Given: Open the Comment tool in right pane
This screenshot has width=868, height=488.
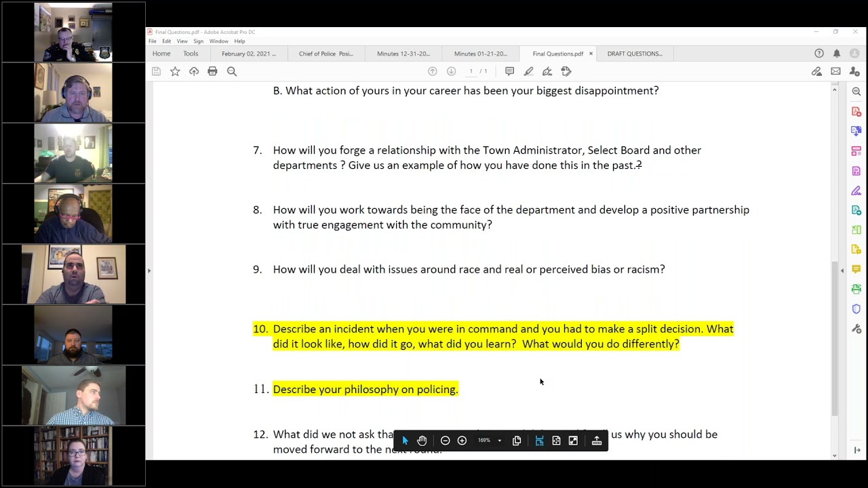Looking at the screenshot, I should (856, 270).
